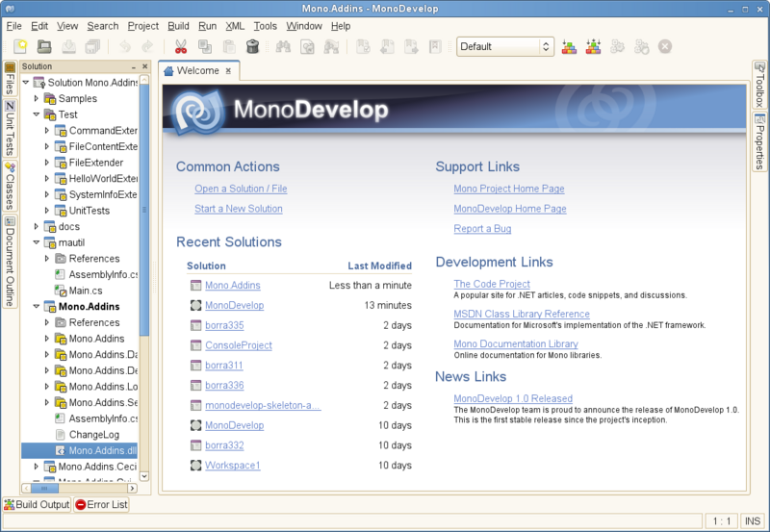
Task: Click the Redo arrow icon
Action: pos(147,46)
